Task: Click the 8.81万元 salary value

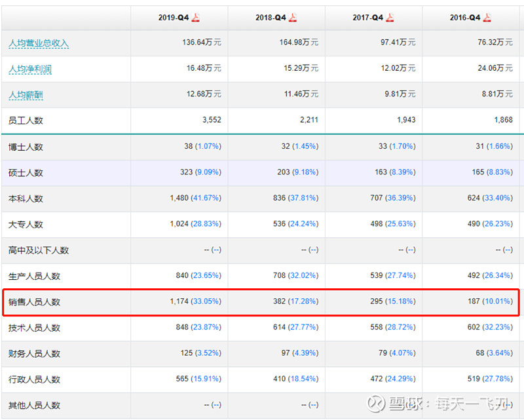Action: pos(497,94)
